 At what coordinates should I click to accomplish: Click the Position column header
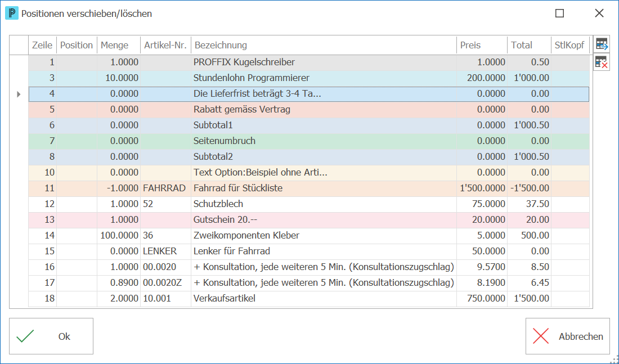77,46
